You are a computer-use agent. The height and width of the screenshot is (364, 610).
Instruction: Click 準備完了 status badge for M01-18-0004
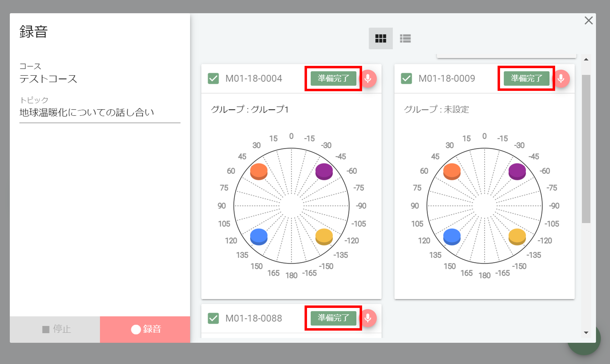(x=333, y=78)
